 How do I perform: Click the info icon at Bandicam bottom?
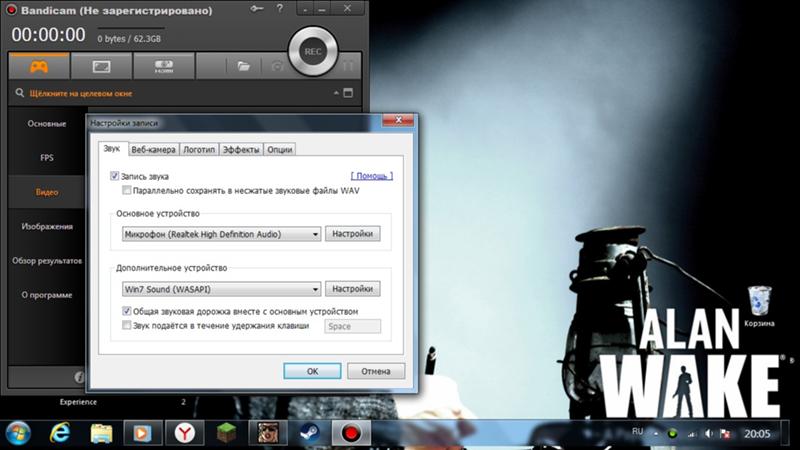79,377
